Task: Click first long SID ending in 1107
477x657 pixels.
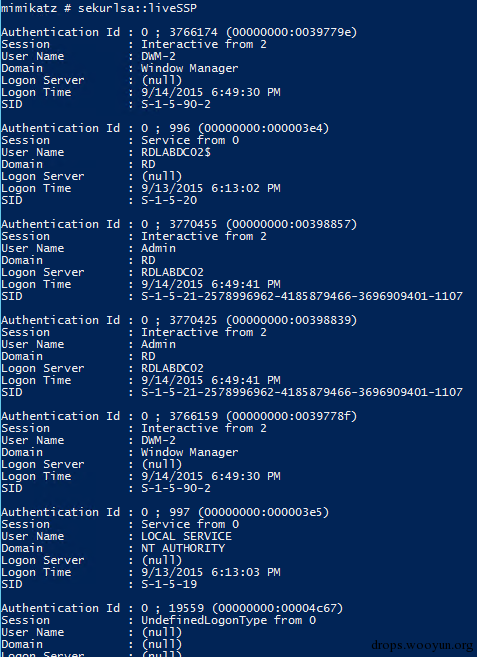Action: (302, 296)
